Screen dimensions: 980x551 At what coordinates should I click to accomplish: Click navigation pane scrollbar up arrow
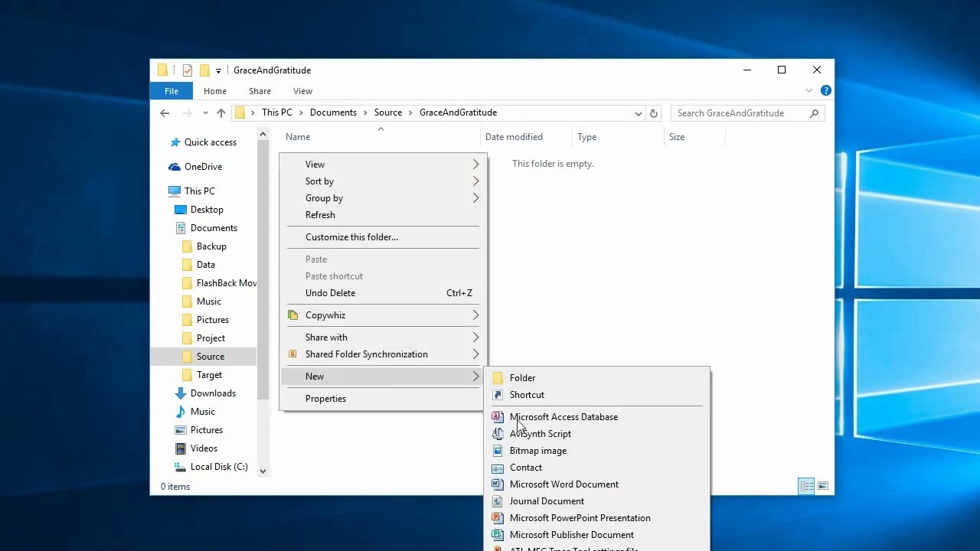click(263, 135)
